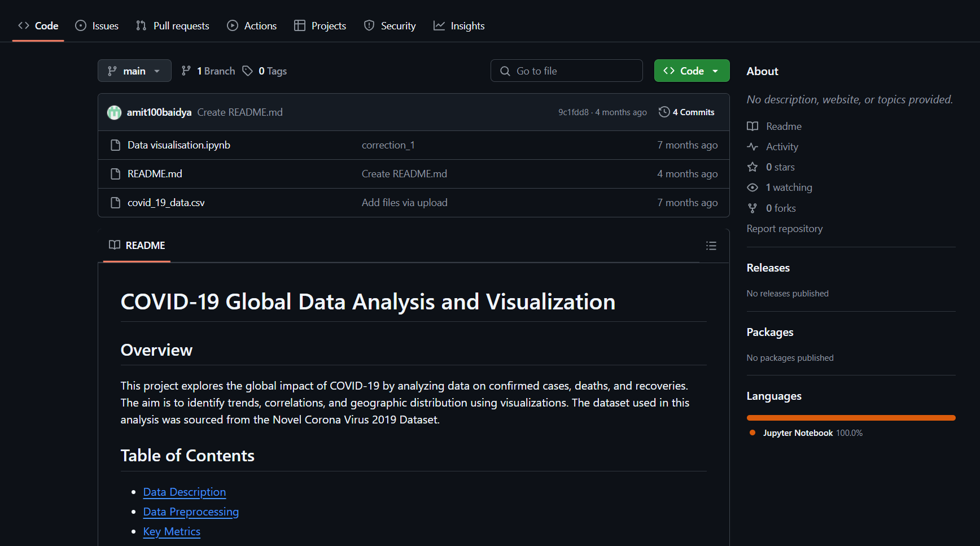Click the correction_1 commit message

click(388, 145)
